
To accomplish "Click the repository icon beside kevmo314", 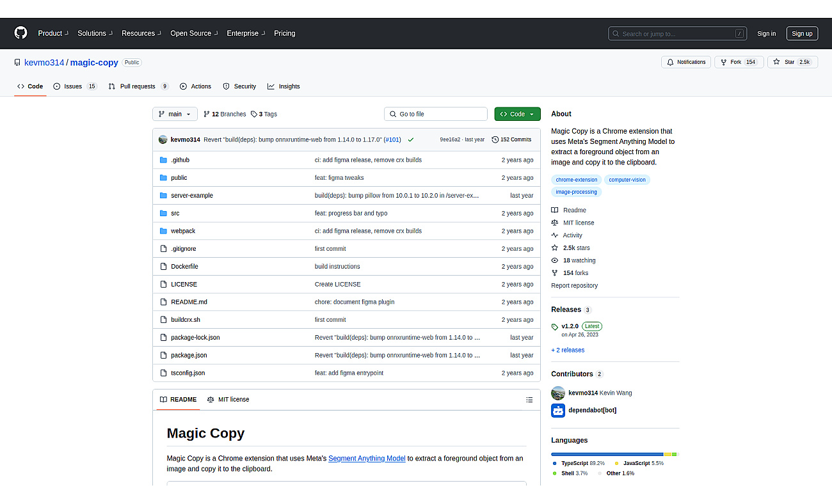I will pos(17,63).
